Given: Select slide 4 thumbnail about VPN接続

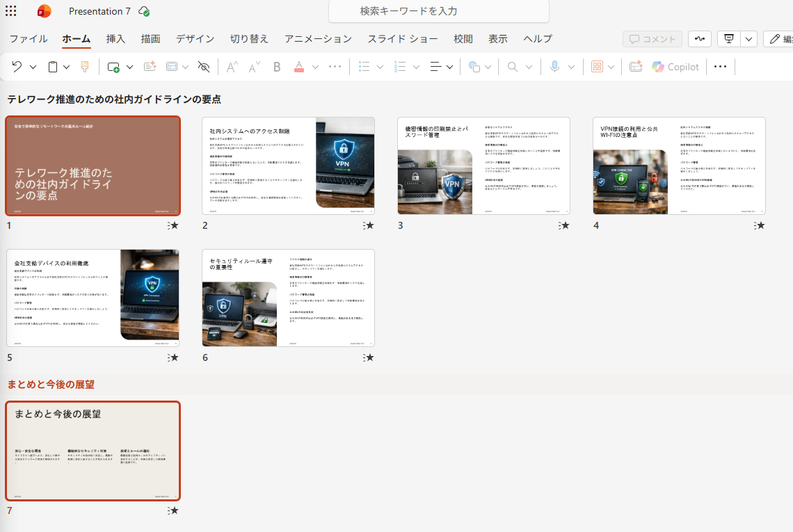Looking at the screenshot, I should tap(679, 166).
